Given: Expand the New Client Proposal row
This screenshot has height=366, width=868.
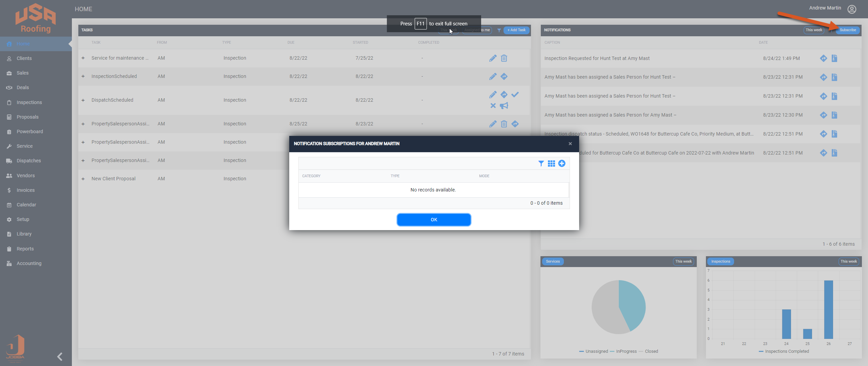Looking at the screenshot, I should tap(83, 179).
